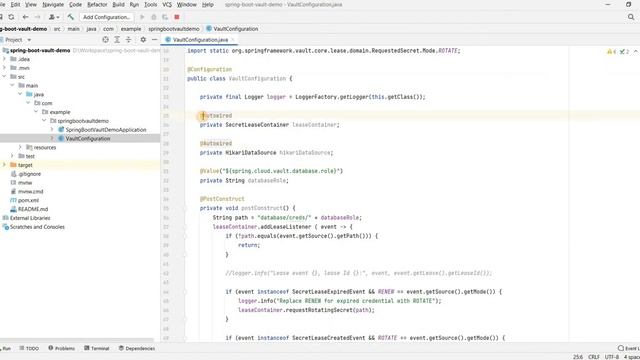Click the 'VaultConfiguration' breadcrumb
The width and height of the screenshot is (640, 360).
point(236,29)
